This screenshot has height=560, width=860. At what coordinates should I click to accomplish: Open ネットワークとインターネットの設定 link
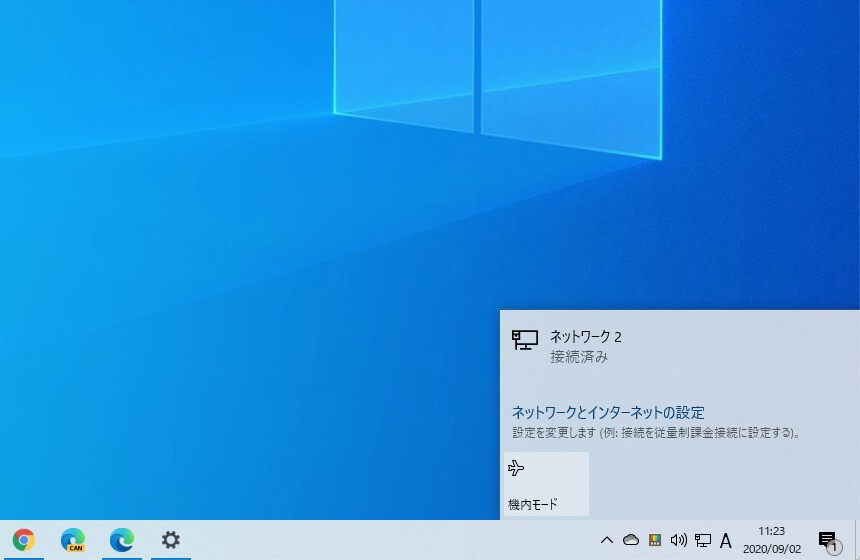608,412
